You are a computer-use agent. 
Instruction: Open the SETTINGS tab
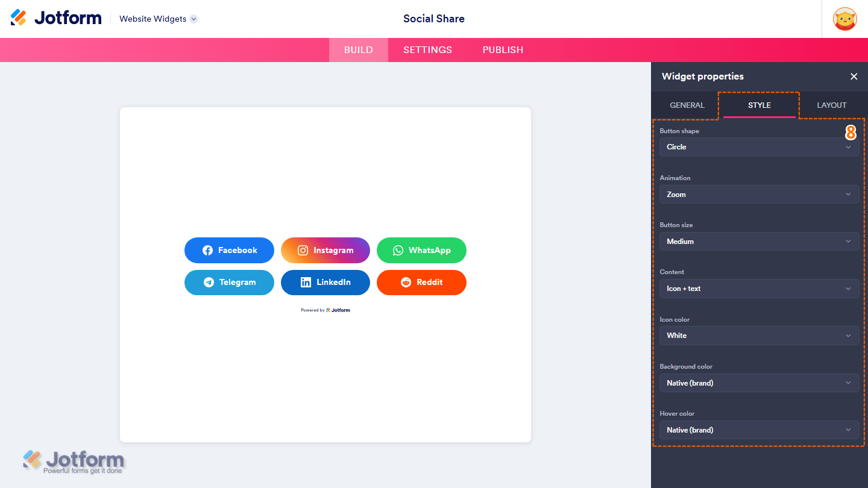pyautogui.click(x=427, y=50)
